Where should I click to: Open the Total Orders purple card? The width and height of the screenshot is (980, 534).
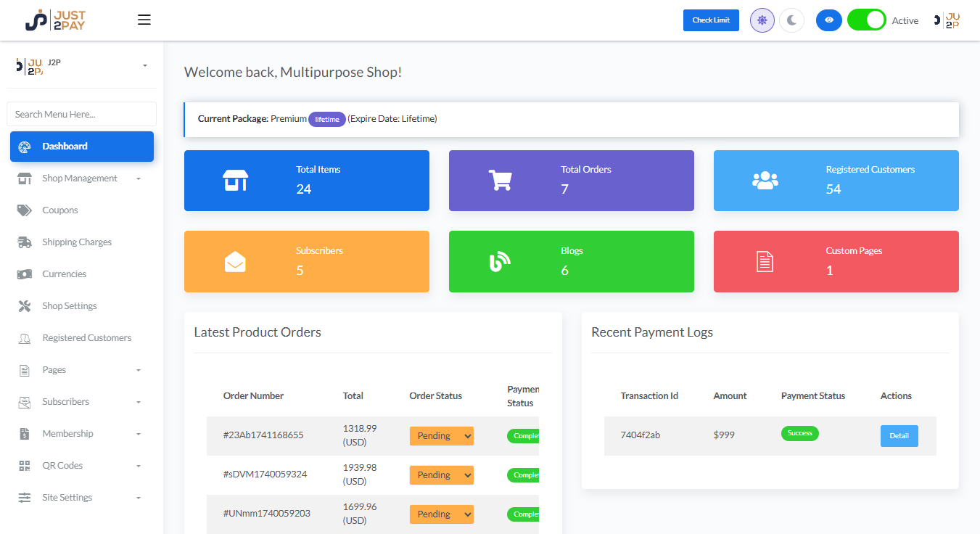pyautogui.click(x=571, y=181)
